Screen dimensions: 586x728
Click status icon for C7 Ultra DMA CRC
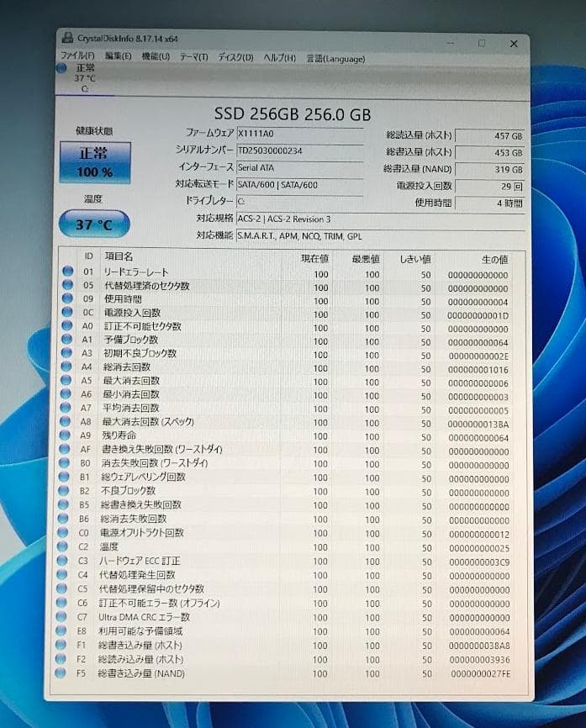coord(61,616)
